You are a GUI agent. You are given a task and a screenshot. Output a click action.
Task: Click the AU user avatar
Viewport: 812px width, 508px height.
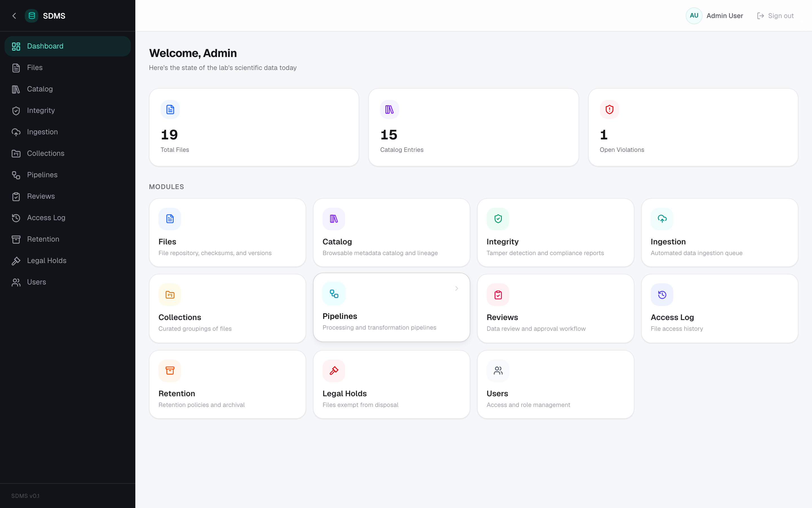[x=694, y=16]
